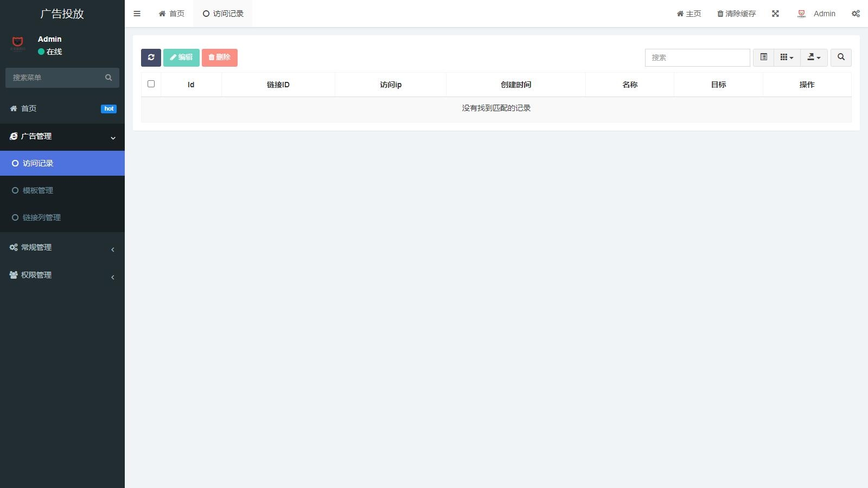Open 访问记录 in sidebar
The image size is (868, 488).
pos(62,163)
